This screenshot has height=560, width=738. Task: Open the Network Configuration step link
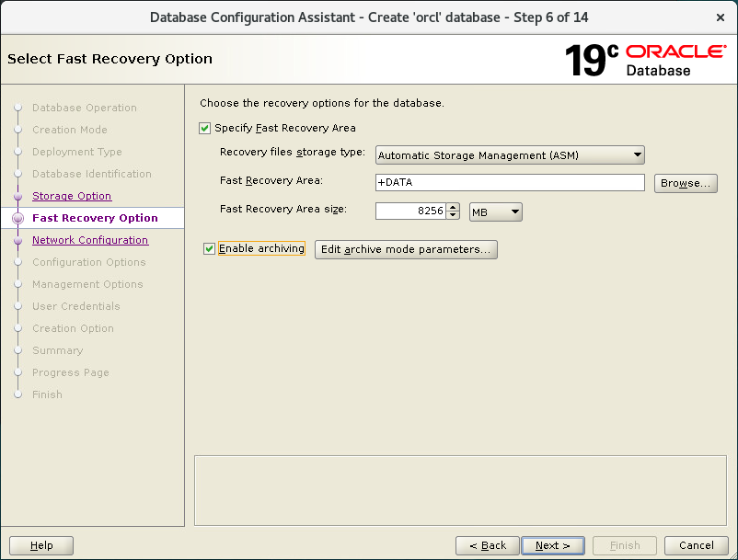90,240
